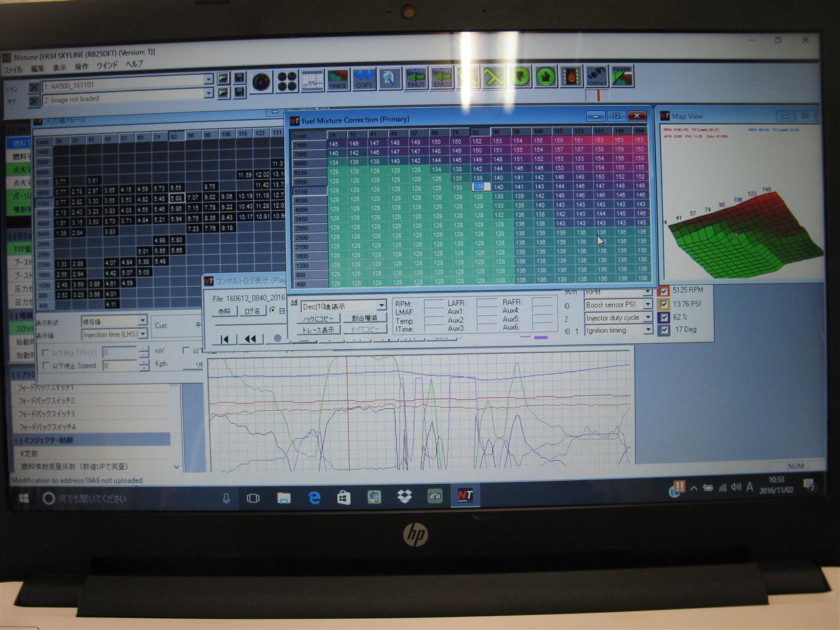Click the open folder icon for sub image
840x630 pixels.
point(224,93)
